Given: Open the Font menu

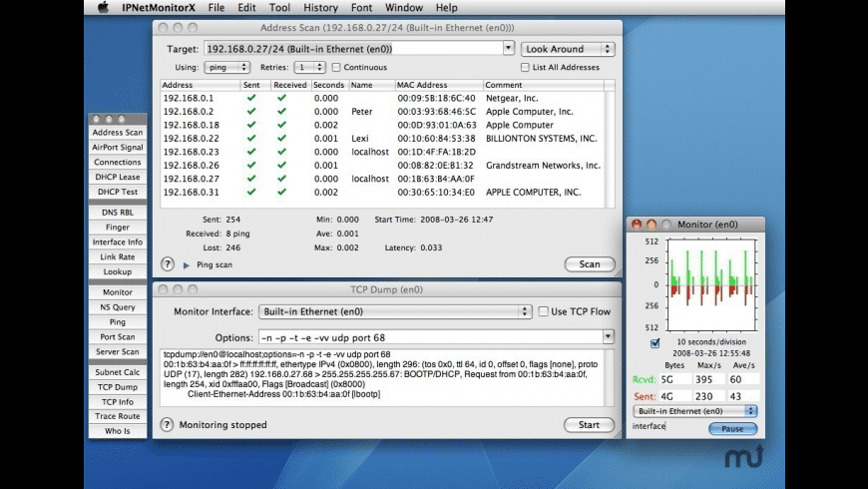Looking at the screenshot, I should click(361, 8).
